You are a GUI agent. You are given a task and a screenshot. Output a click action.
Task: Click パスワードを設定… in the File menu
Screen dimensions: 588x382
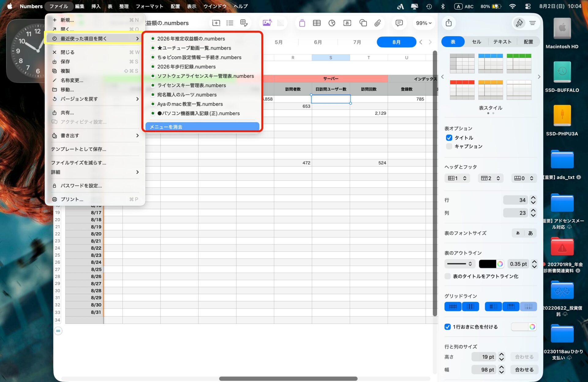[x=95, y=186]
